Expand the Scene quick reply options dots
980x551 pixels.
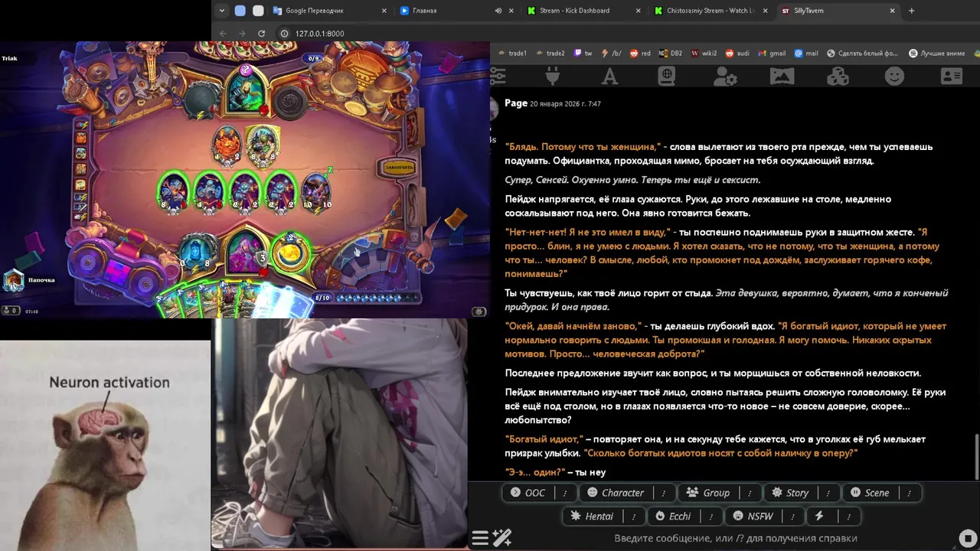908,493
